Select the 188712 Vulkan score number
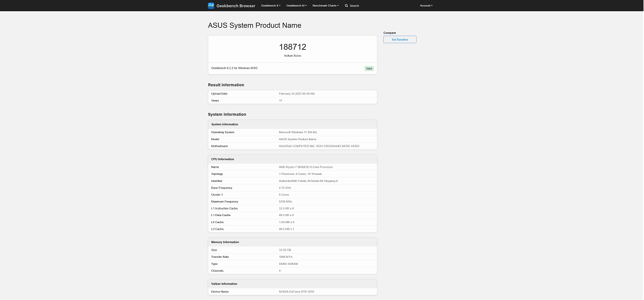The image size is (644, 300). (292, 47)
